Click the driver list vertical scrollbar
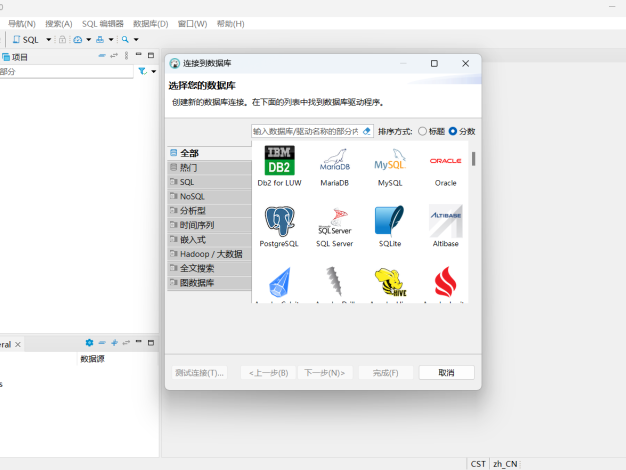This screenshot has width=626, height=470. [473, 159]
